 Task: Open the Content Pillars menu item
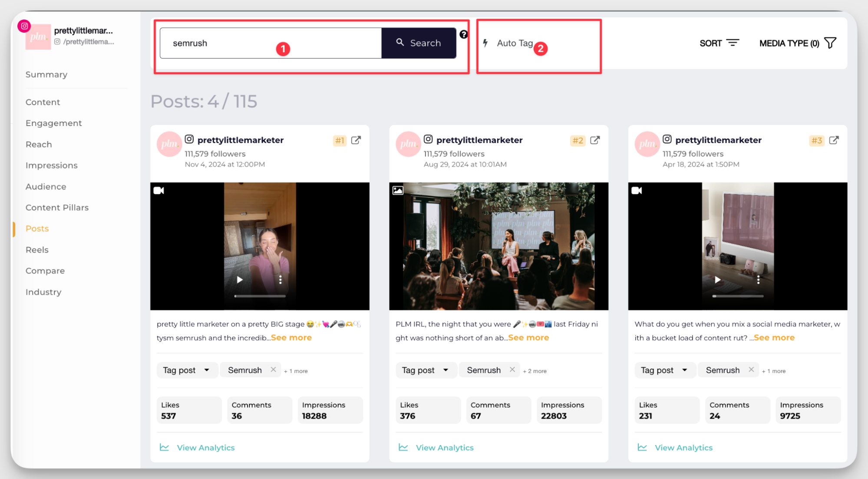click(57, 207)
